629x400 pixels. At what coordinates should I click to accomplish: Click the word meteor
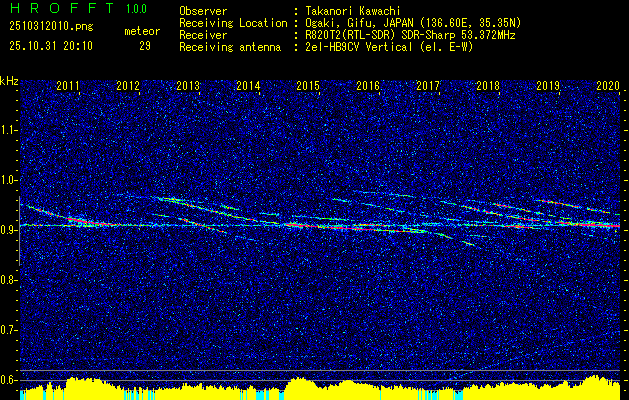pos(142,31)
